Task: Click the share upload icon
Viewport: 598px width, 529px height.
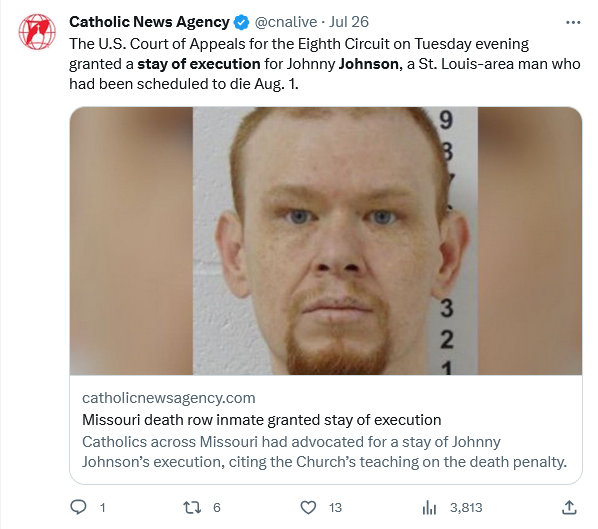Action: click(569, 507)
